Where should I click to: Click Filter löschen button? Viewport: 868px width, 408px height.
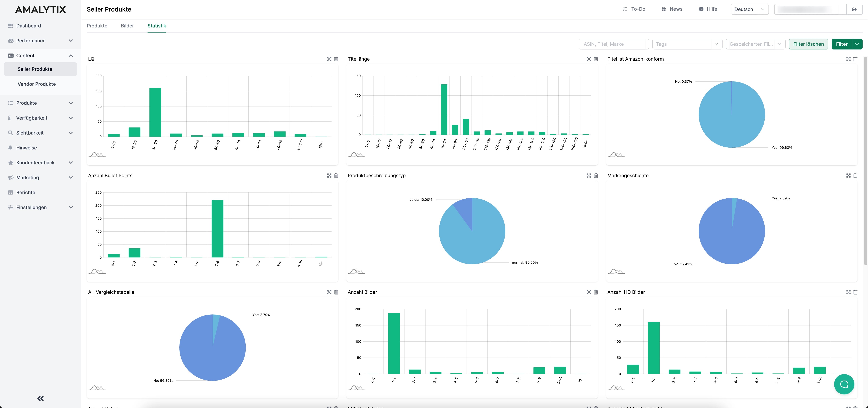click(x=808, y=44)
